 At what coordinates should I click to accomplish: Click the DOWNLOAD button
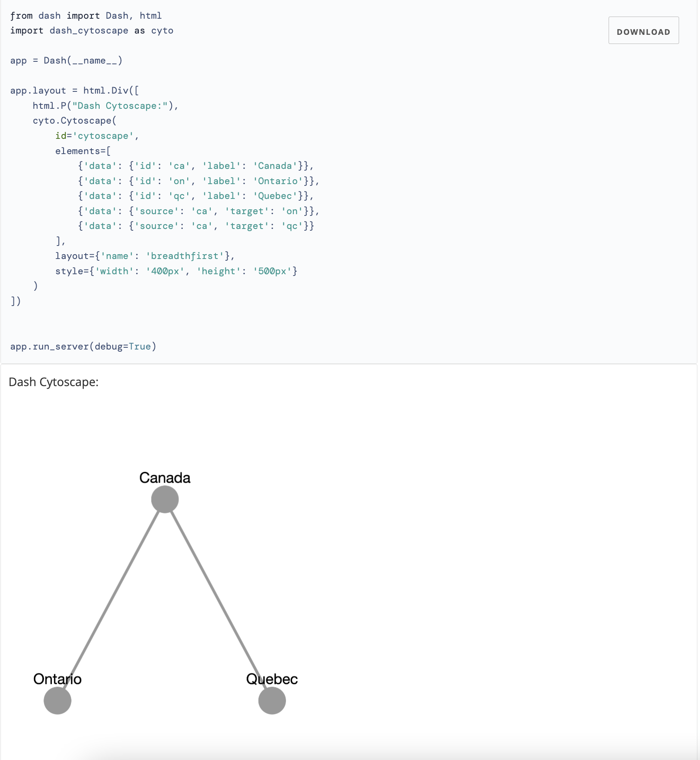point(643,30)
